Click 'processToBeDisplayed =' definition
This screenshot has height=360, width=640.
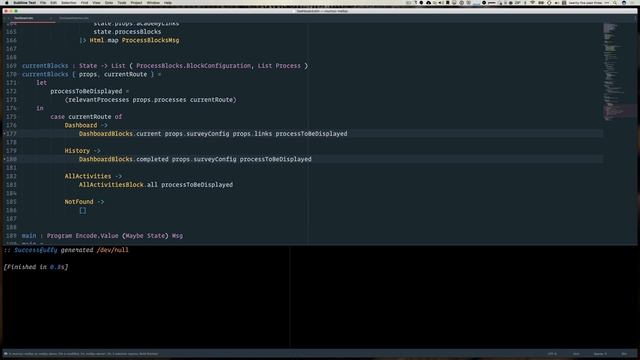[x=89, y=91]
